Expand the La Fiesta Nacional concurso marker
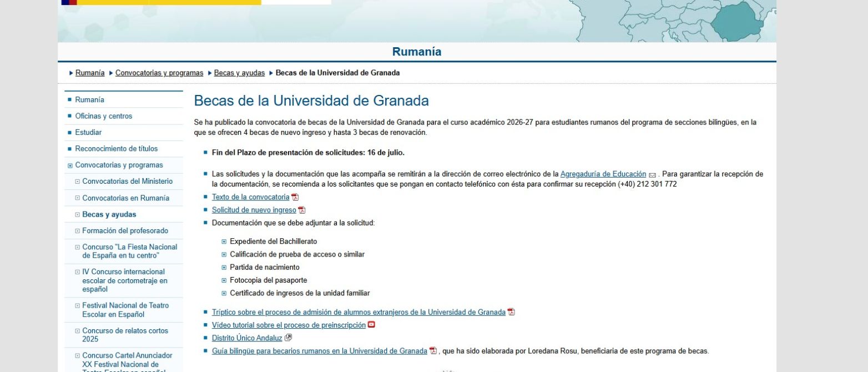Viewport: 868px width, 372px height. click(x=78, y=247)
